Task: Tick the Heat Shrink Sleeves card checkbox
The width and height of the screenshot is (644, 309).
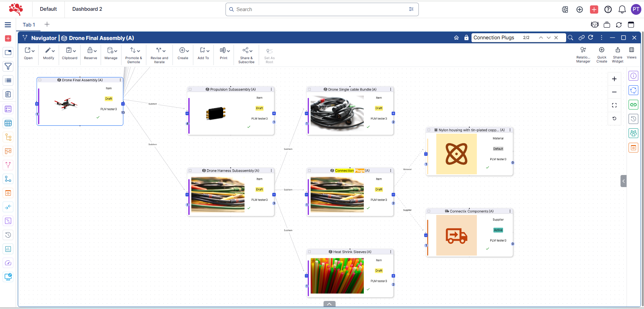Action: [309, 252]
